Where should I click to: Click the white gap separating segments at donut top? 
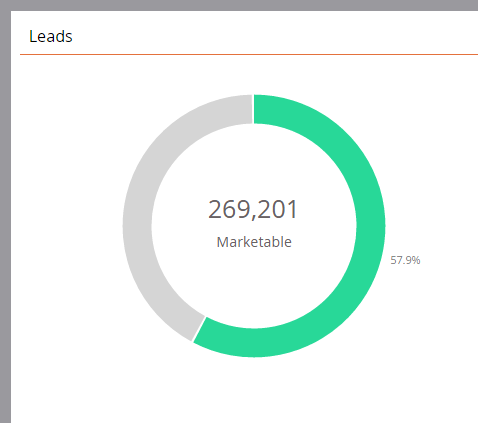point(253,109)
